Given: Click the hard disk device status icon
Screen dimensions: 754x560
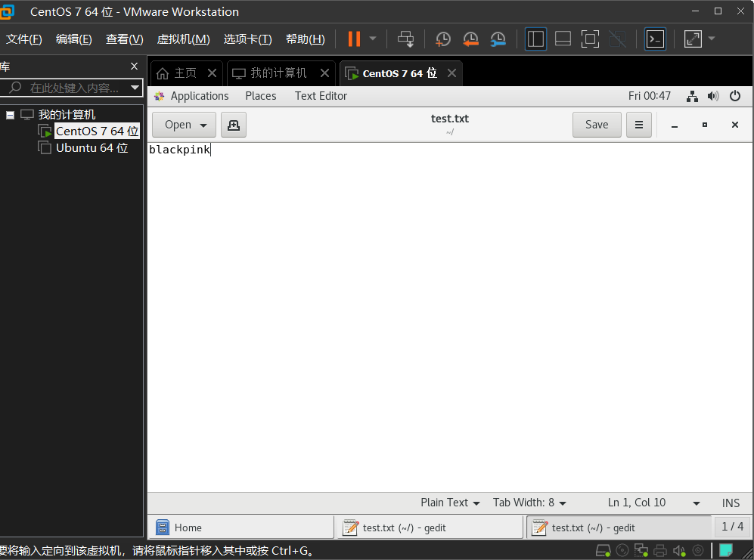Looking at the screenshot, I should [603, 550].
